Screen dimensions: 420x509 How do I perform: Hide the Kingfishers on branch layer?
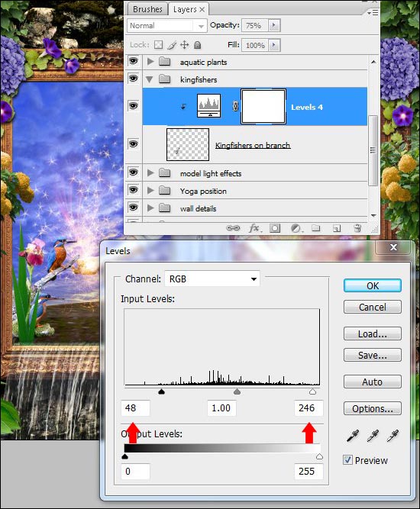133,143
